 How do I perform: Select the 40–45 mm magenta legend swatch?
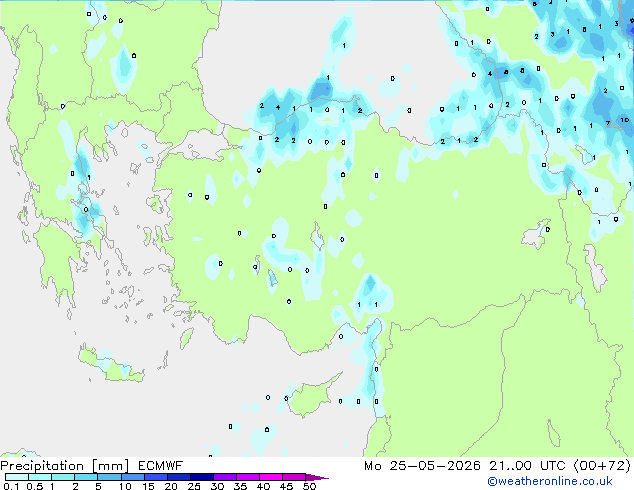click(x=271, y=477)
